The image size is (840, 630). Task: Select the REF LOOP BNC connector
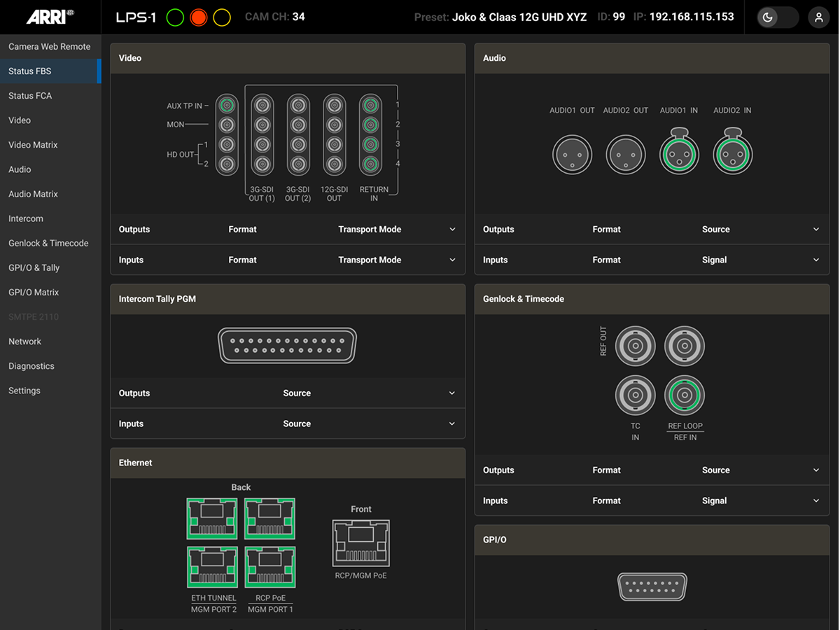[x=685, y=396]
